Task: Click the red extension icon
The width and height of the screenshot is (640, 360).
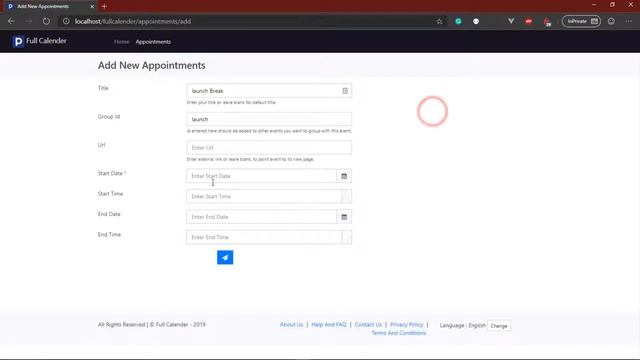Action: [x=529, y=21]
